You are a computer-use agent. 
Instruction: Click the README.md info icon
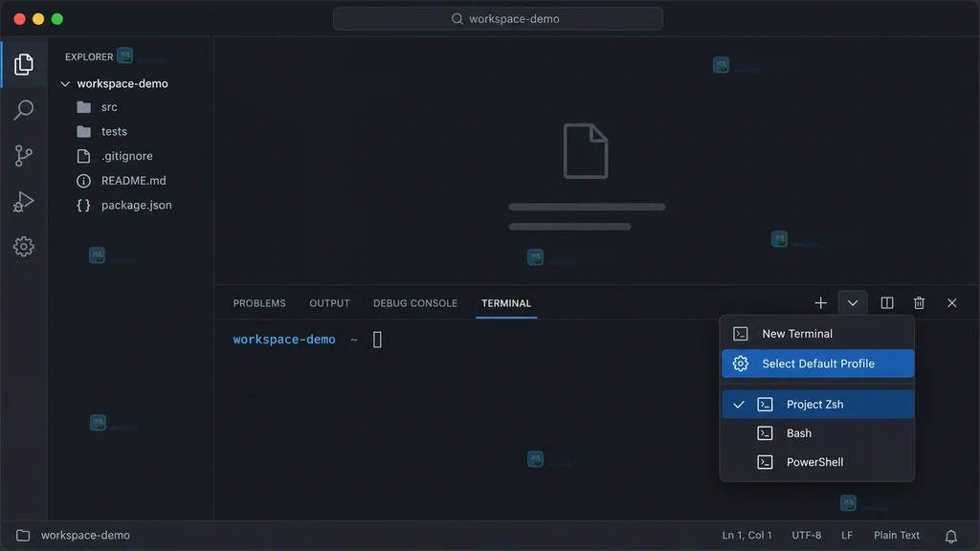pos(84,181)
